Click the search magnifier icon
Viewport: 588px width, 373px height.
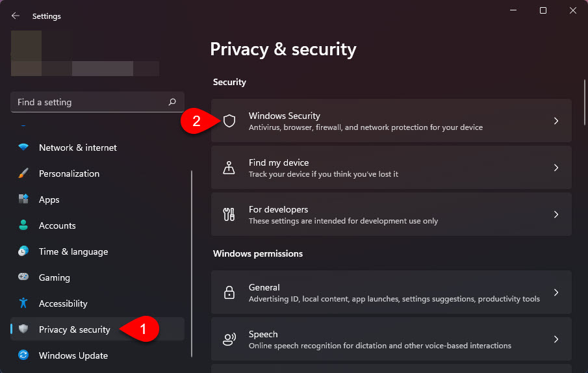coord(172,102)
